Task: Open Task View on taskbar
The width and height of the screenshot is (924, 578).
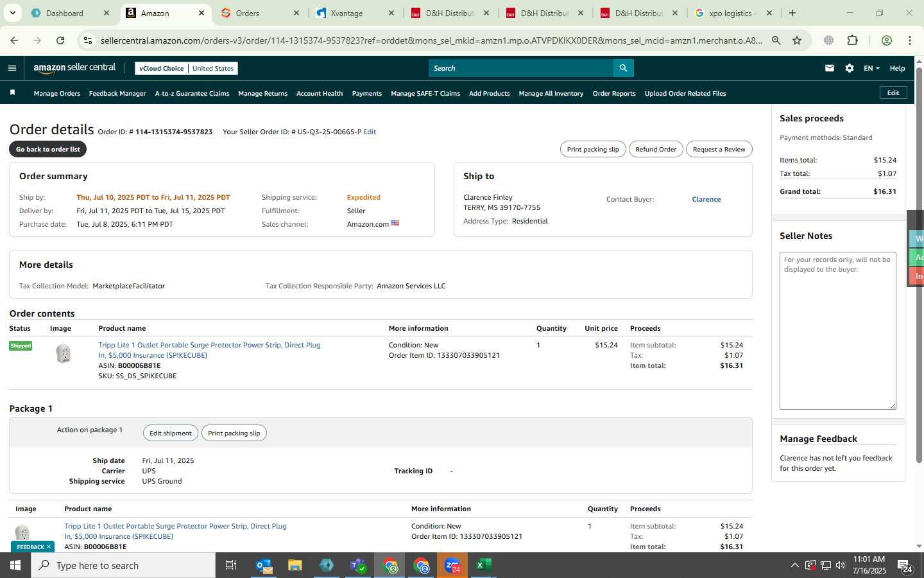Action: [x=230, y=565]
